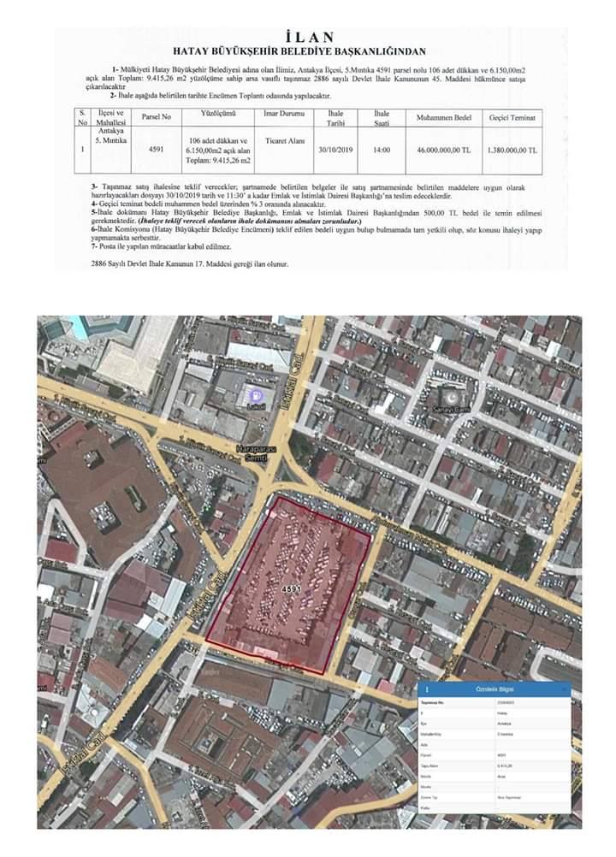The width and height of the screenshot is (616, 857).
Task: Click the Sanayi Camii mosque marker
Action: pos(452,397)
